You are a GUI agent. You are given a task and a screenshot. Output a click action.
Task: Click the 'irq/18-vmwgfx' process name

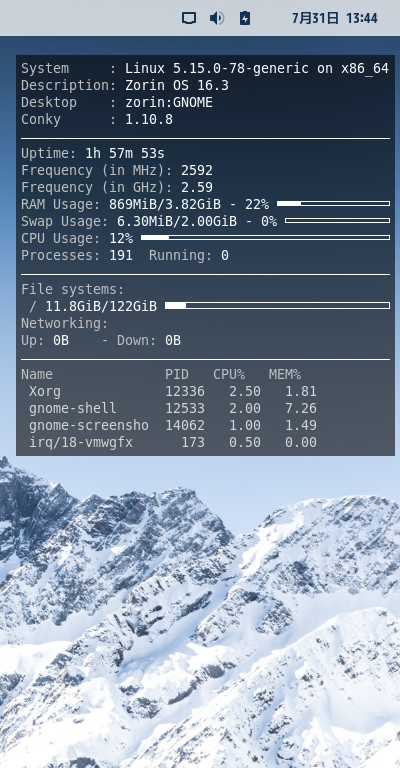[81, 443]
